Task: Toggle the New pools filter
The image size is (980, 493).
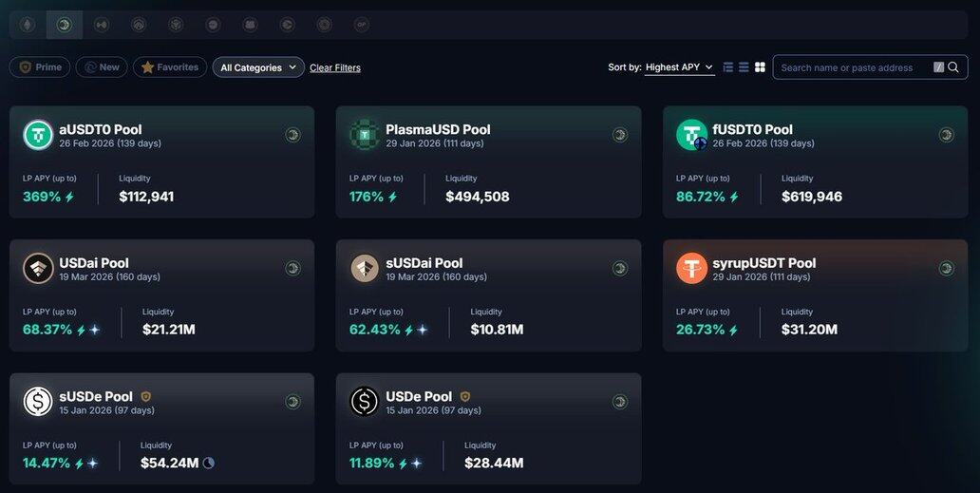Action: [102, 67]
